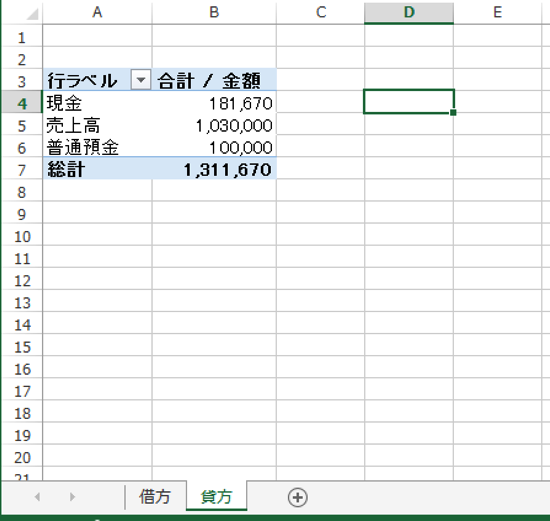Select the active cell D4
The width and height of the screenshot is (550, 521).
[x=409, y=102]
